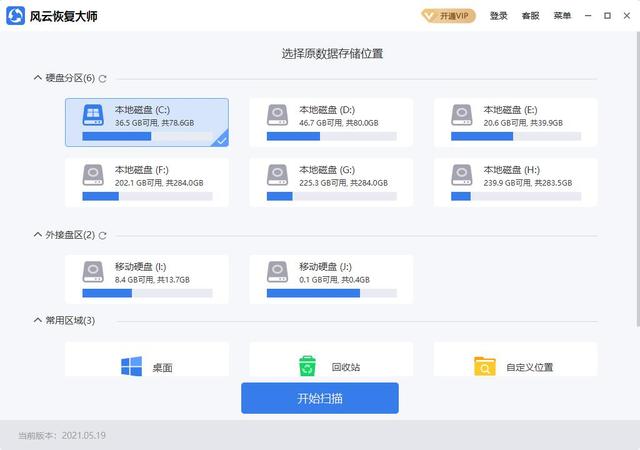This screenshot has height=450, width=640.
Task: Click text 202.1 GB可用, 共284.0GB
Action: [x=159, y=183]
